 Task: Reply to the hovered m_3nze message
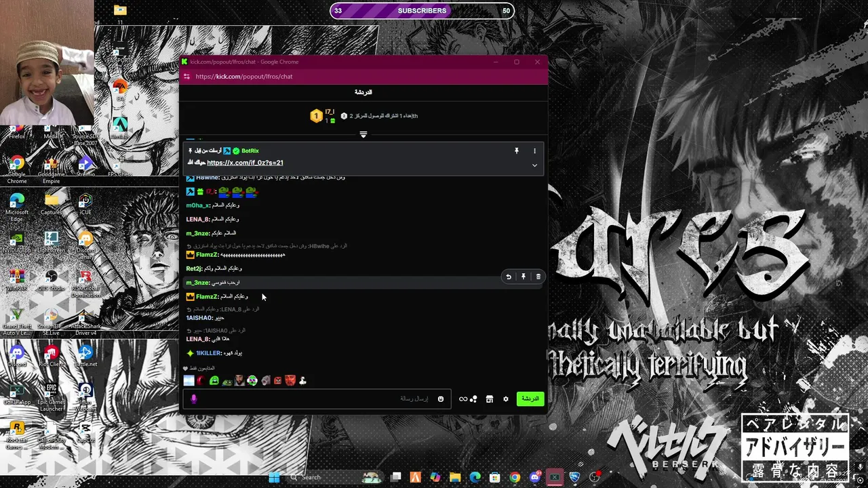click(509, 277)
